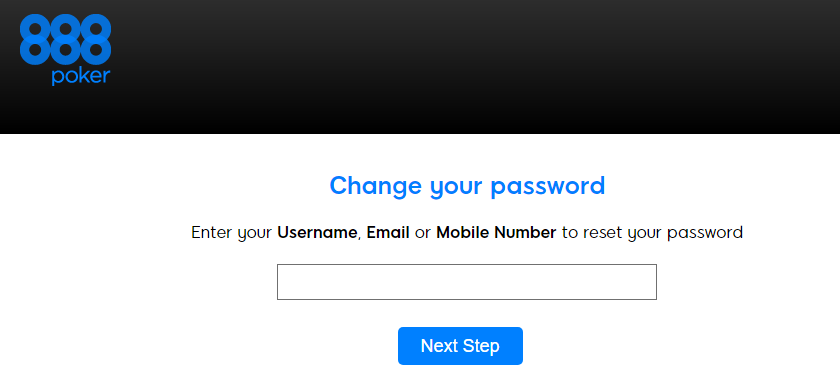Click the 'to reset your password' text

(652, 233)
